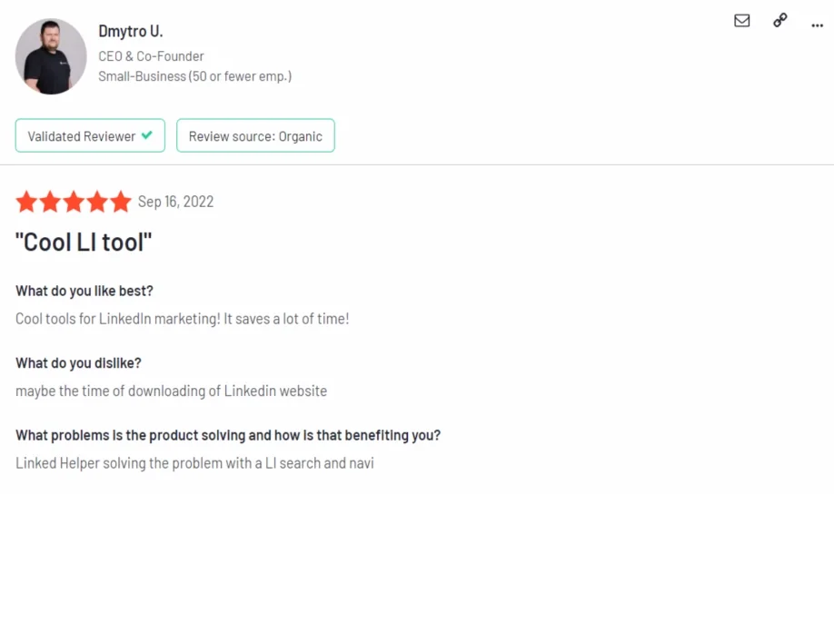This screenshot has width=834, height=644.
Task: Click the green checkmark in Validated Reviewer
Action: [146, 135]
